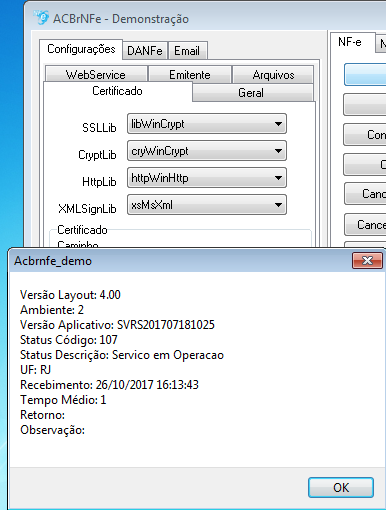The image size is (386, 510).
Task: Expand the CryptLib dropdown arrow
Action: pos(278,151)
